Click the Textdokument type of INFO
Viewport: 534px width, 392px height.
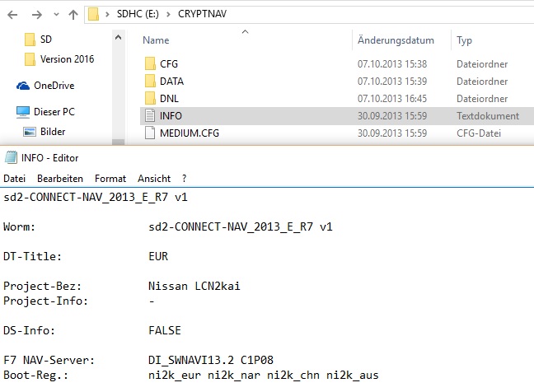pos(488,116)
